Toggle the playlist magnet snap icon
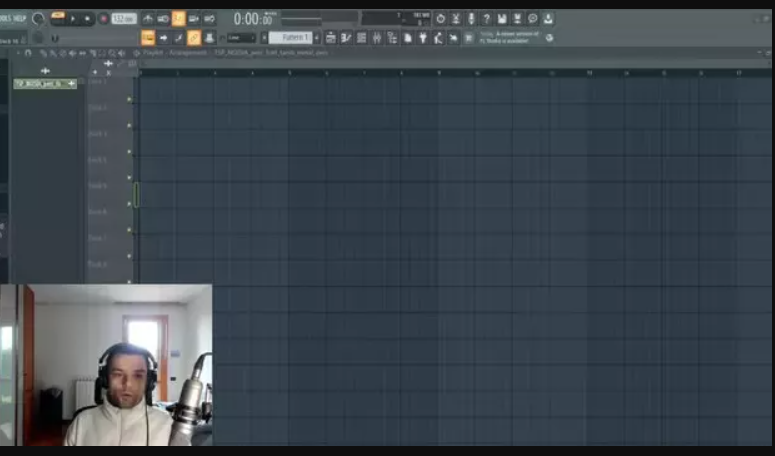775x456 pixels. coord(28,53)
